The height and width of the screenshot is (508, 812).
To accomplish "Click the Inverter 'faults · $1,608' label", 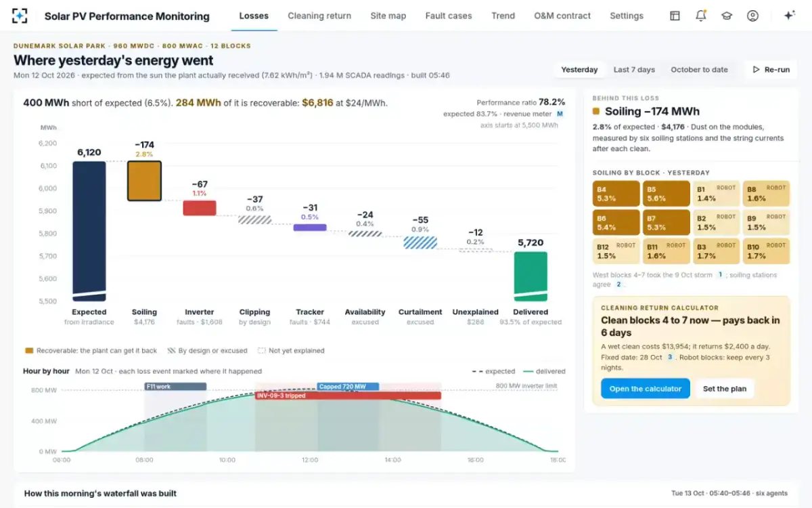I will [x=200, y=322].
